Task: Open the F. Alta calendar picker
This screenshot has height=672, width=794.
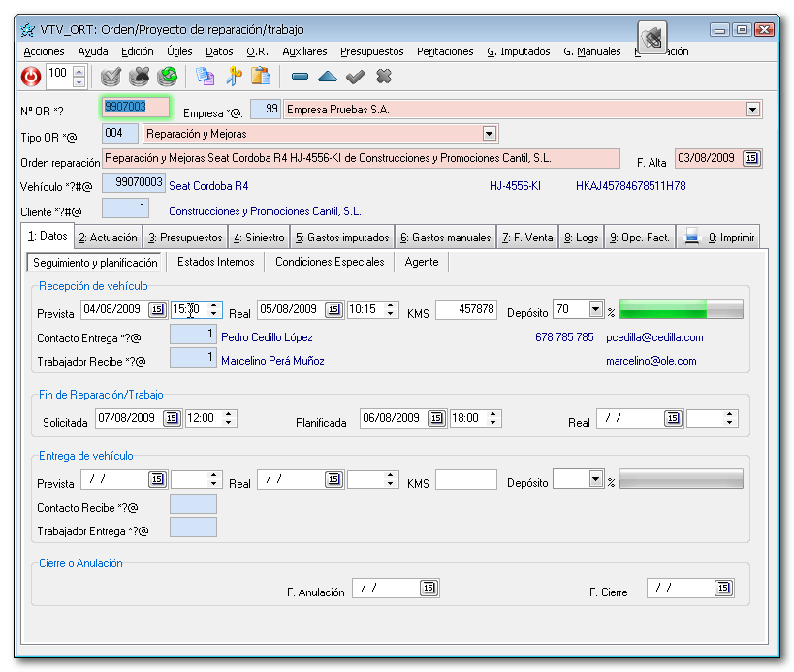Action: click(752, 158)
